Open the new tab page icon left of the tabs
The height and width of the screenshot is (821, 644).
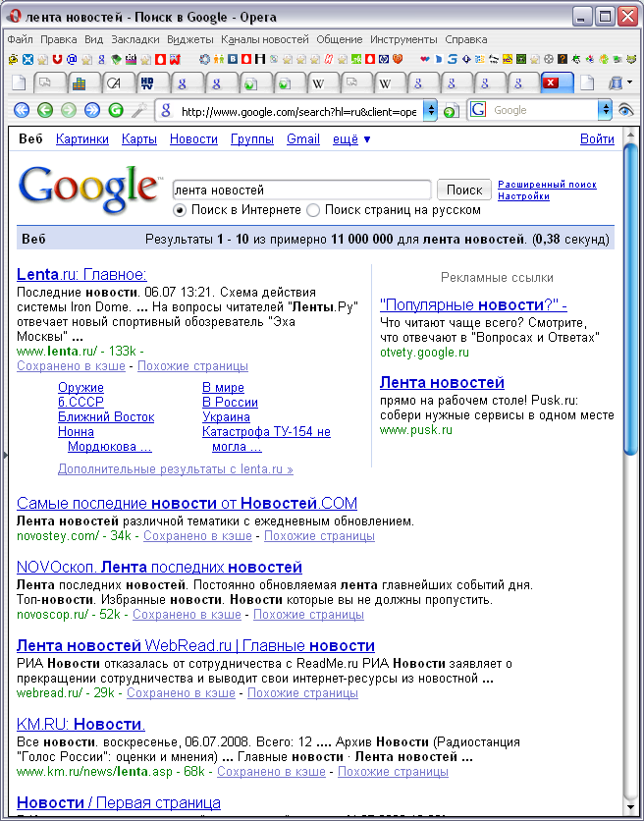click(19, 82)
